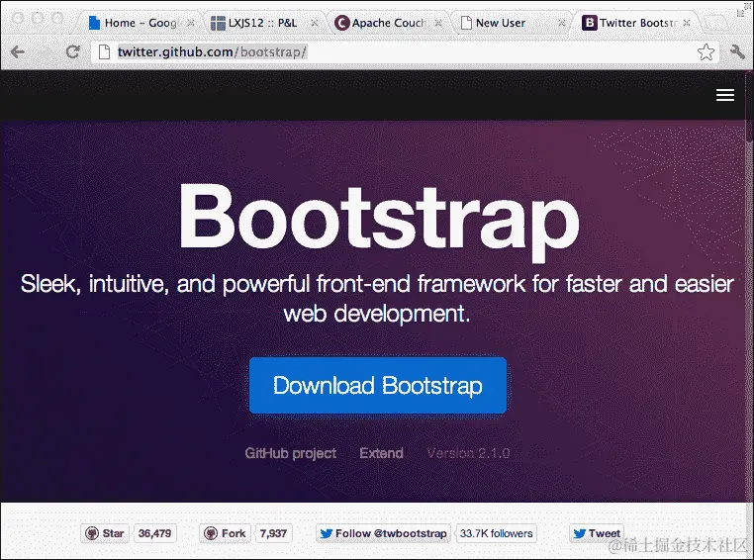Close the LXJS12 :: P&L tab

point(315,23)
